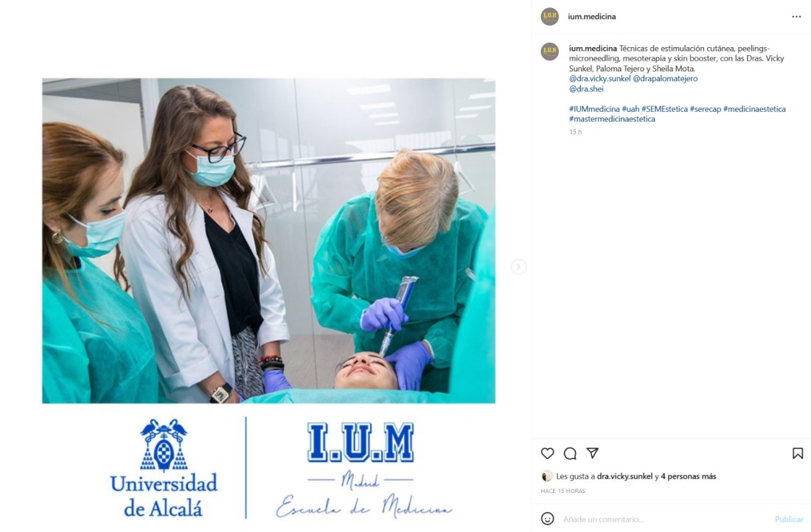Open emoji picker smiley icon
The image size is (811, 532).
(547, 518)
